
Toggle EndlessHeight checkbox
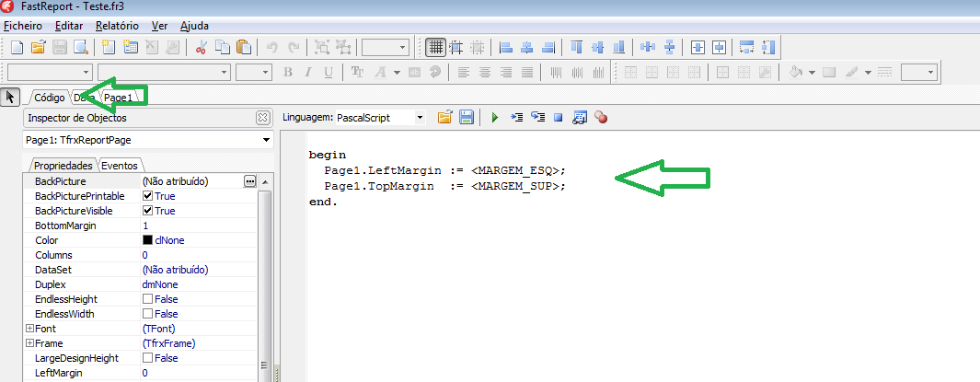point(148,299)
